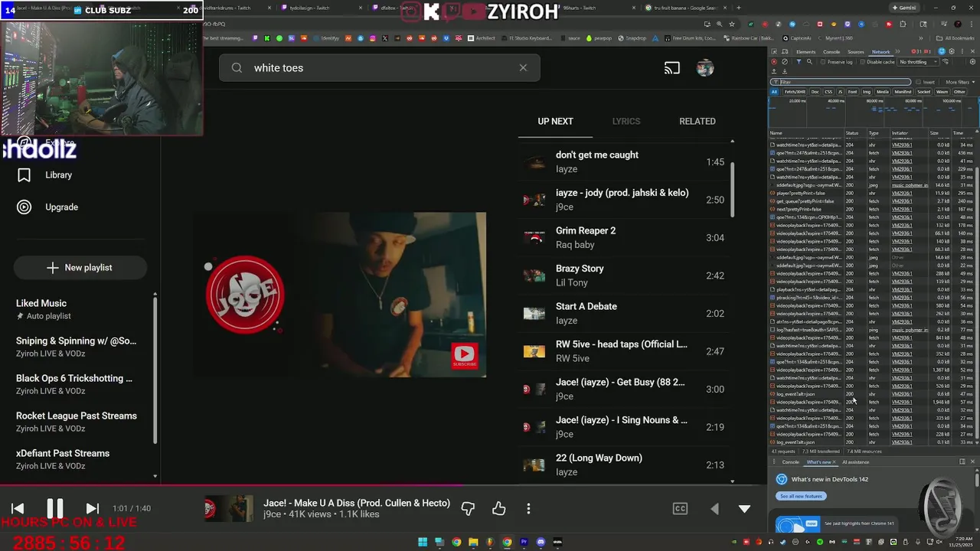Open the network conditions wifi icon
This screenshot has height=551, width=980.
click(945, 62)
